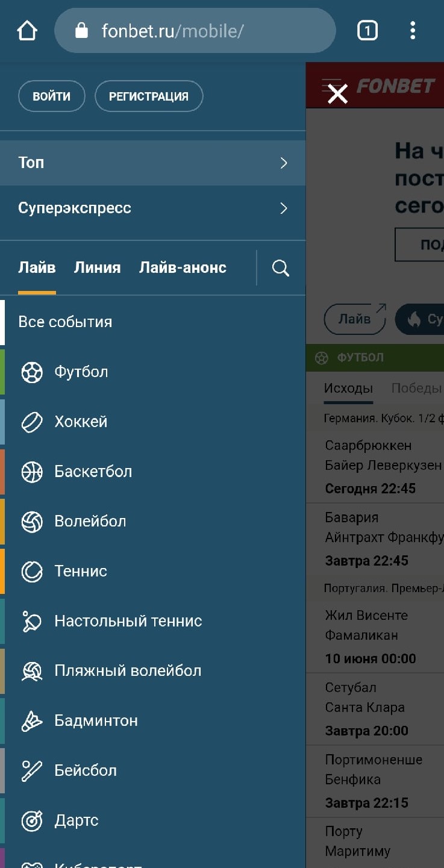Screen dimensions: 444x868
Task: Expand the Суперэкспресс section chevron
Action: (284, 208)
